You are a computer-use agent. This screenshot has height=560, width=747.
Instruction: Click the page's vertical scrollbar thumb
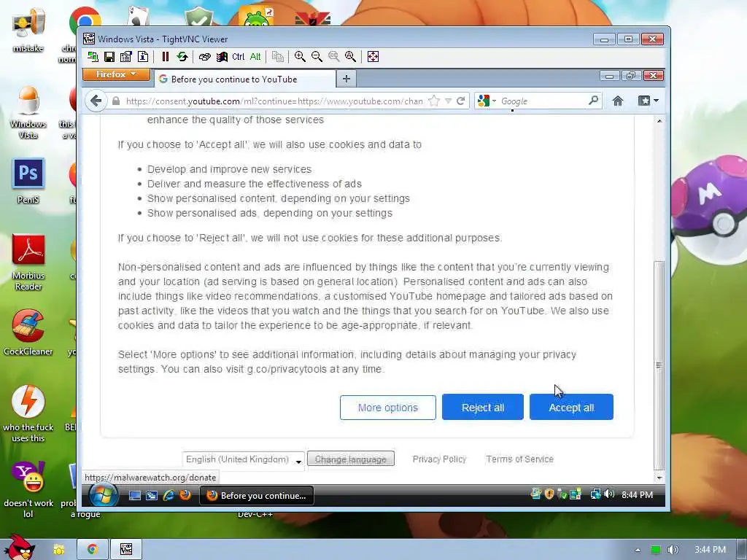point(659,365)
